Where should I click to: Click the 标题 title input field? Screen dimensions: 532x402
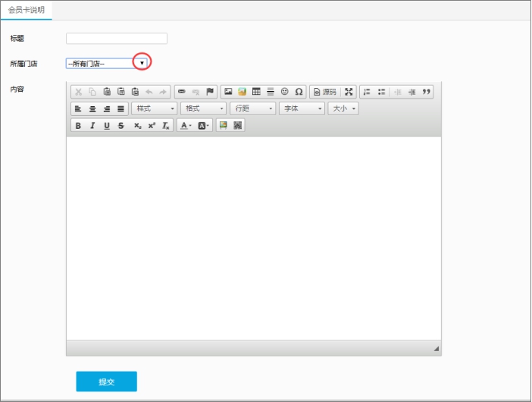(x=117, y=39)
